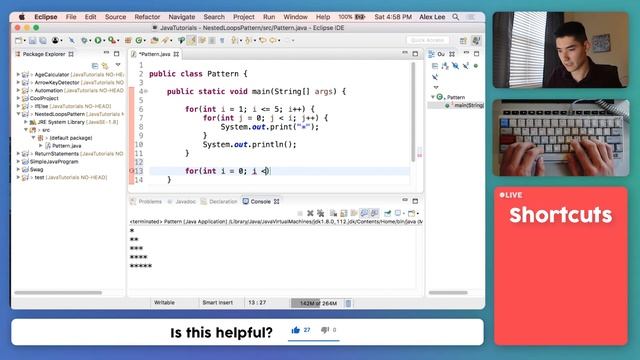Select the SimpleJavaProgram project
The width and height of the screenshot is (640, 360).
click(54, 162)
